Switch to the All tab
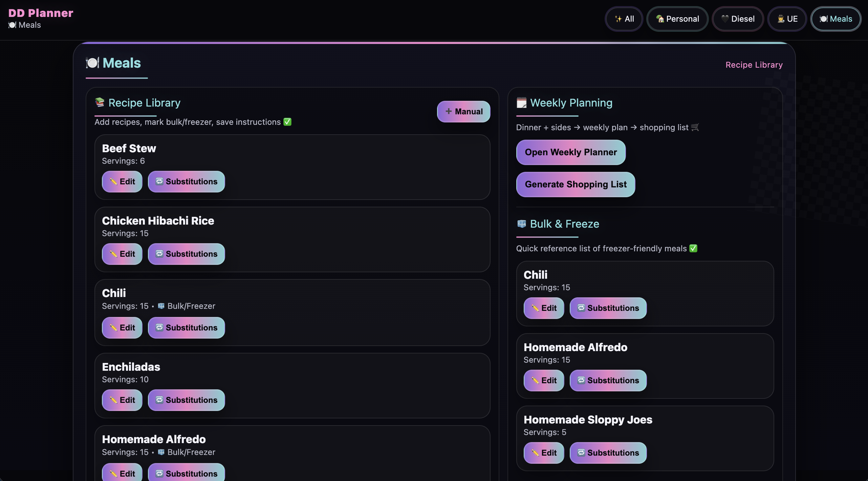 click(624, 19)
